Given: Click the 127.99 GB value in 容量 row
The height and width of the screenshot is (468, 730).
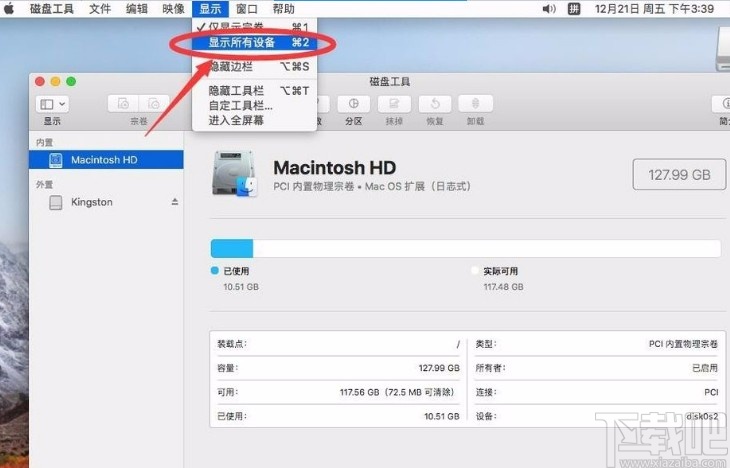Looking at the screenshot, I should click(x=439, y=368).
